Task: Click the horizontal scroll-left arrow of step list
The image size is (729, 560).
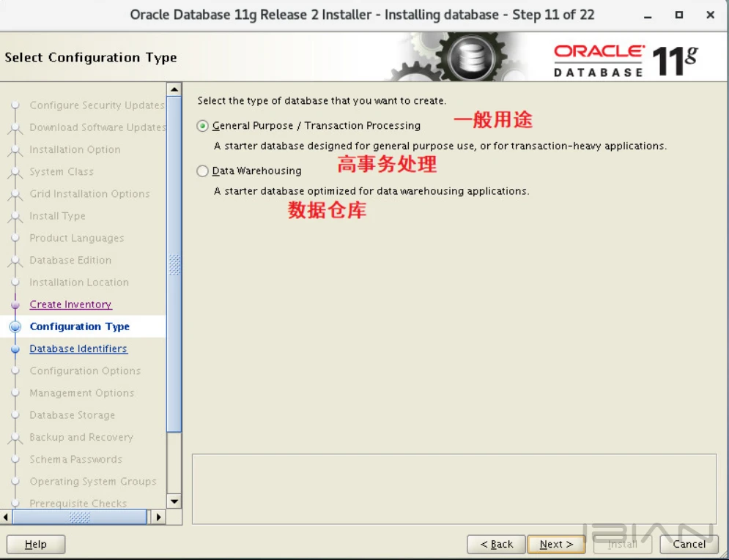Action: (x=6, y=517)
